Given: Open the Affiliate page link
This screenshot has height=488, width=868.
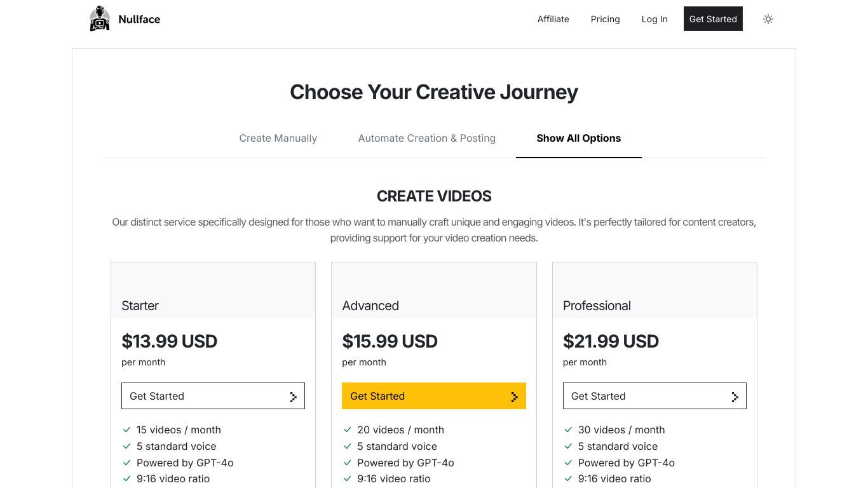Looking at the screenshot, I should [x=553, y=19].
